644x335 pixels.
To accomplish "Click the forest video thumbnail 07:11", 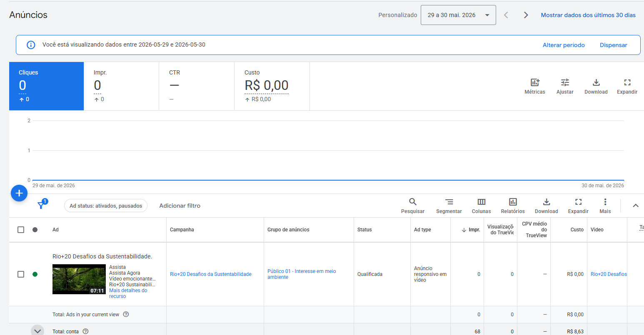I will pyautogui.click(x=79, y=279).
